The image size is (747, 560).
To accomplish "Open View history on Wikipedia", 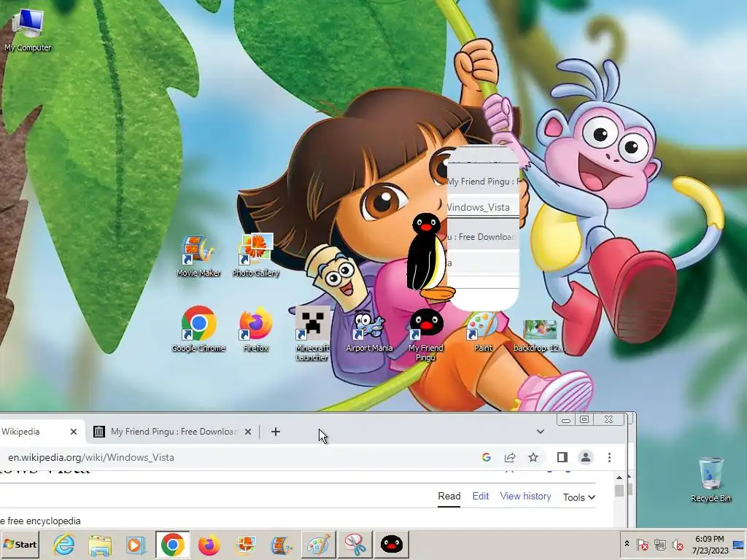I will pos(525,496).
